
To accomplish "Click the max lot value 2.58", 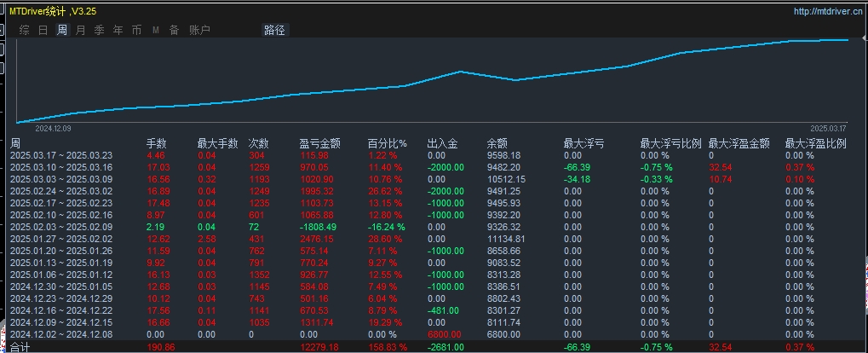I will (x=207, y=239).
